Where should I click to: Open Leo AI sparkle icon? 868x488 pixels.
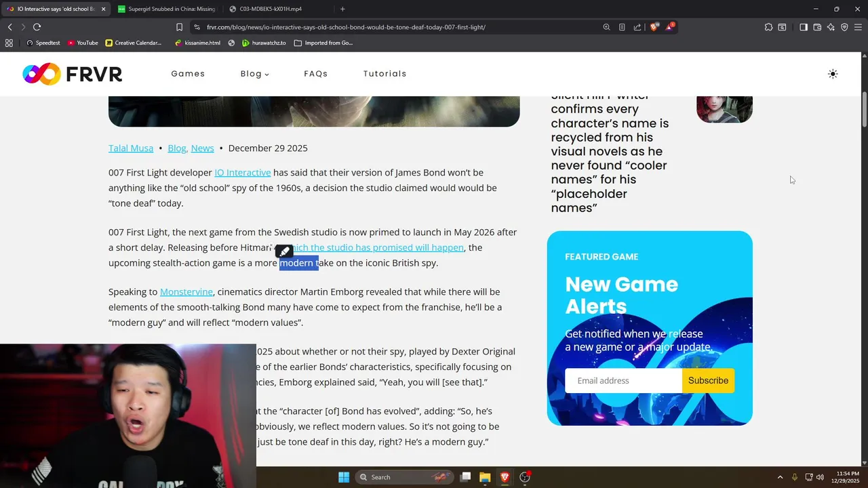[x=831, y=27]
